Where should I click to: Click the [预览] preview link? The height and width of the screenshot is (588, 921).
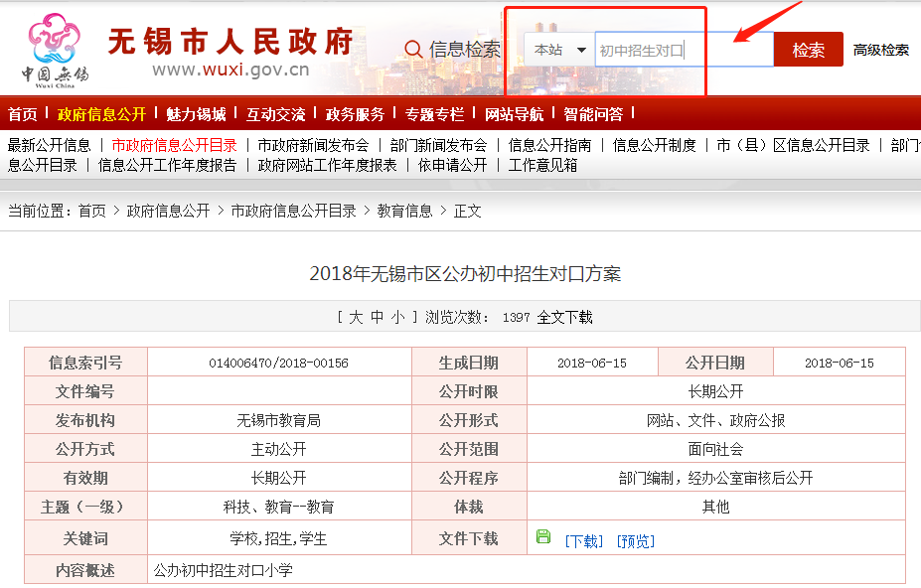coord(635,541)
